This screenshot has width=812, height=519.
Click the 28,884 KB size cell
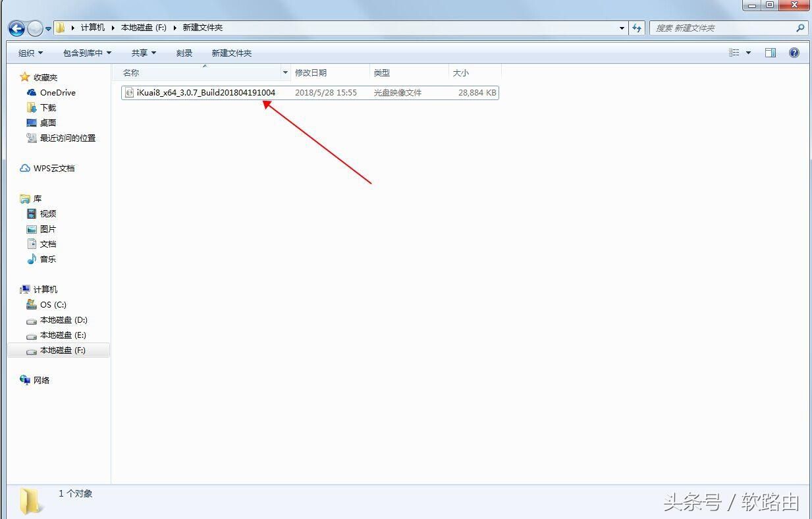click(x=477, y=93)
